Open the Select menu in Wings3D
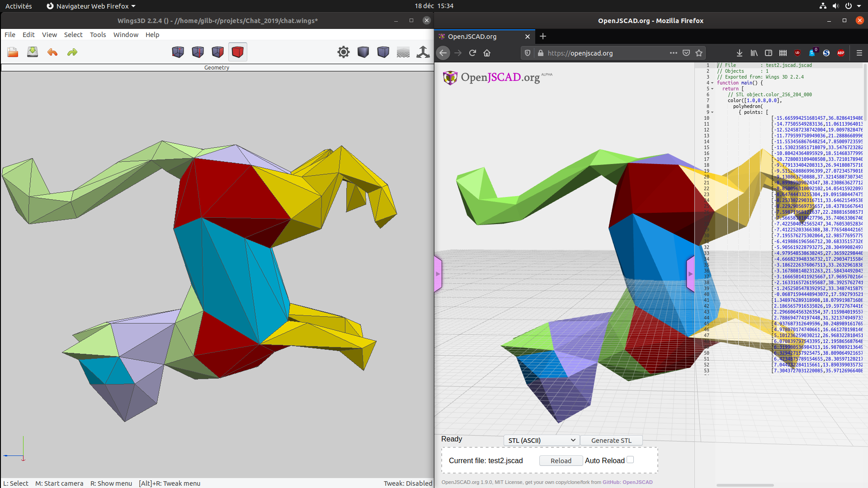This screenshot has height=488, width=868. (73, 35)
